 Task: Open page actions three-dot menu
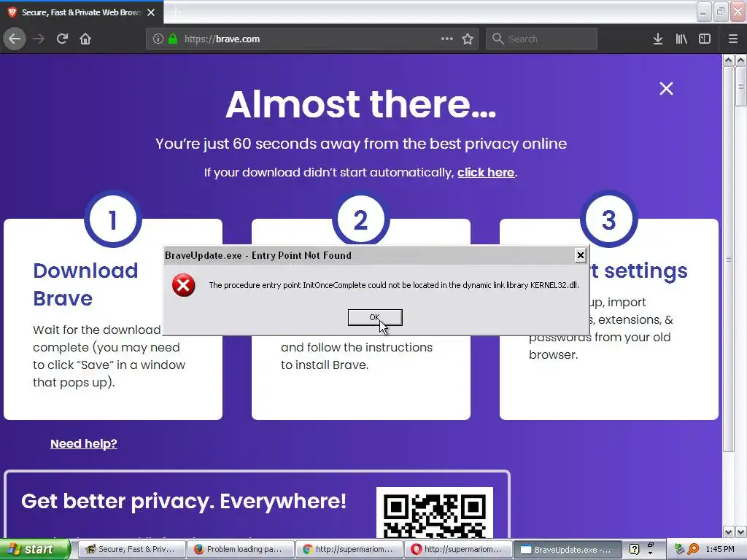pyautogui.click(x=447, y=39)
